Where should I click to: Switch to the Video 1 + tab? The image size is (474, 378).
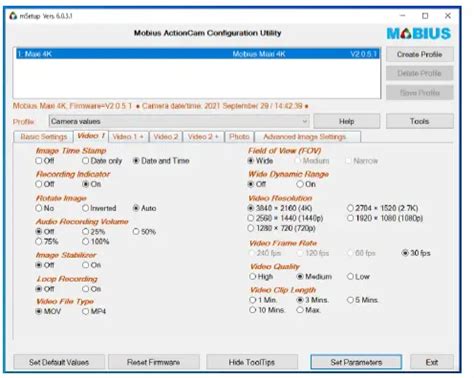(x=128, y=137)
